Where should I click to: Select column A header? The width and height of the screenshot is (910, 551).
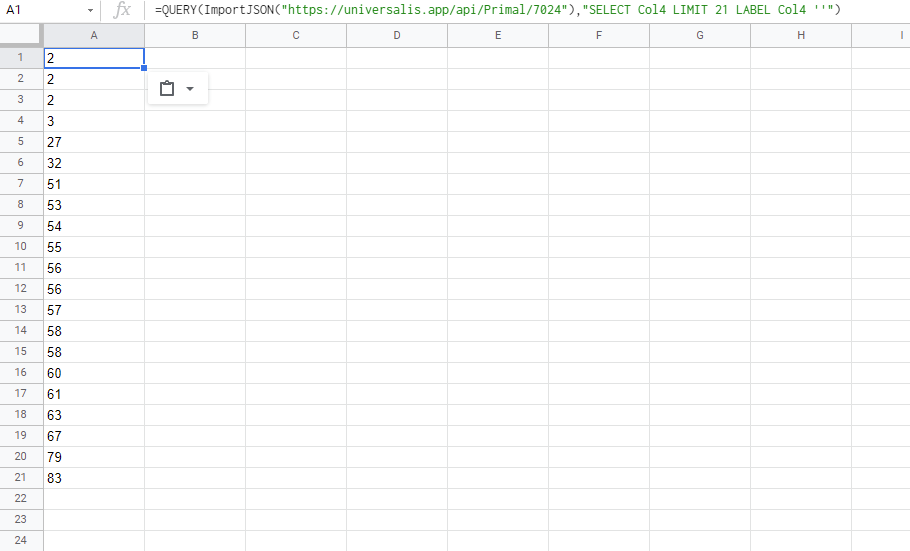(94, 35)
